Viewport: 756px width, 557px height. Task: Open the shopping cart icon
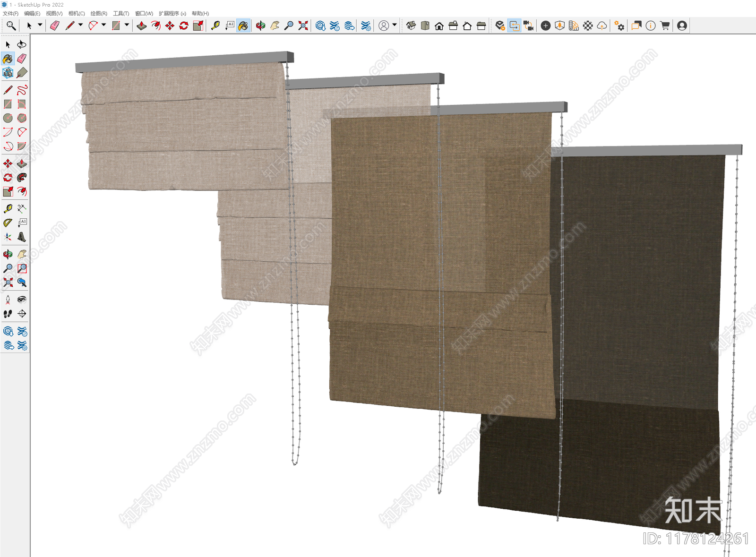[665, 26]
